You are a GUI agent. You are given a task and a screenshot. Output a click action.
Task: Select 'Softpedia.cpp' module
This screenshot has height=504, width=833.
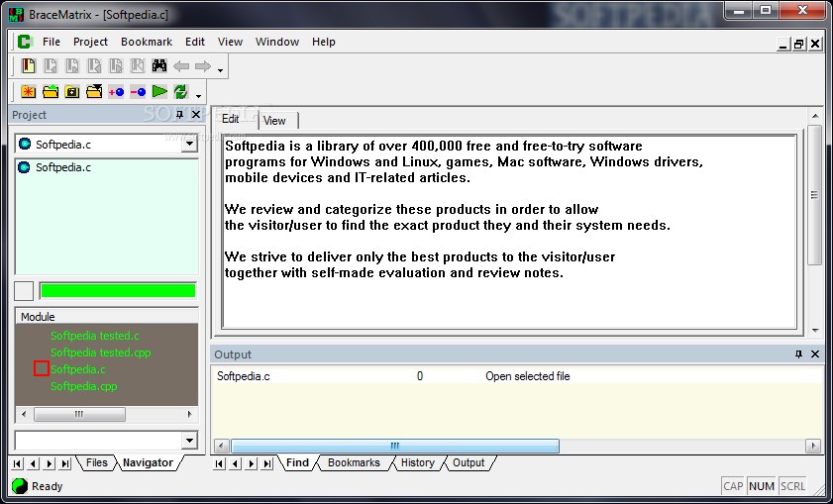pyautogui.click(x=84, y=386)
